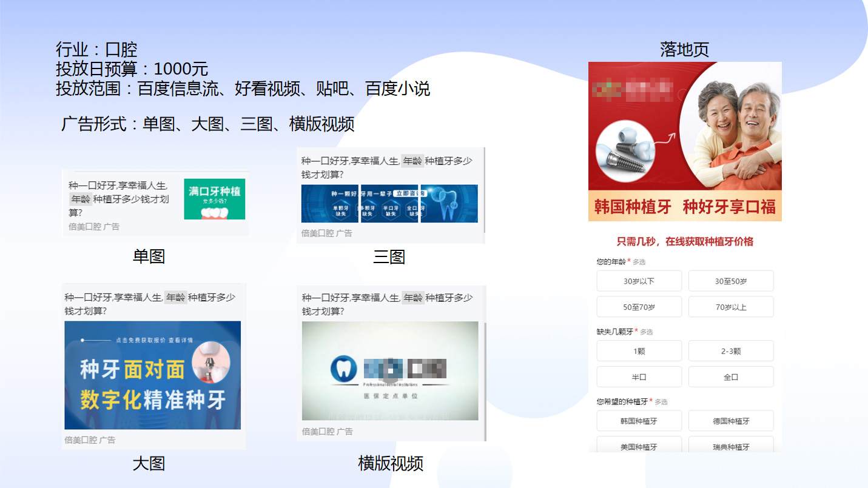
Task: Click the 横版视频 caption label
Action: [x=391, y=464]
